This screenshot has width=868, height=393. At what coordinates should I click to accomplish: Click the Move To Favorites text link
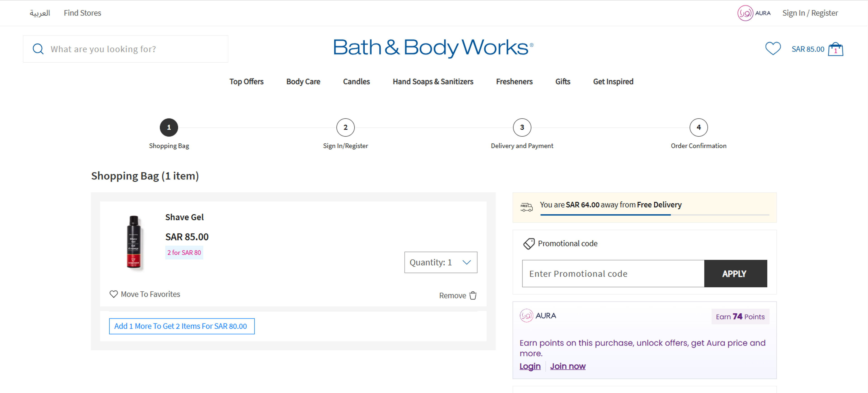pyautogui.click(x=150, y=294)
